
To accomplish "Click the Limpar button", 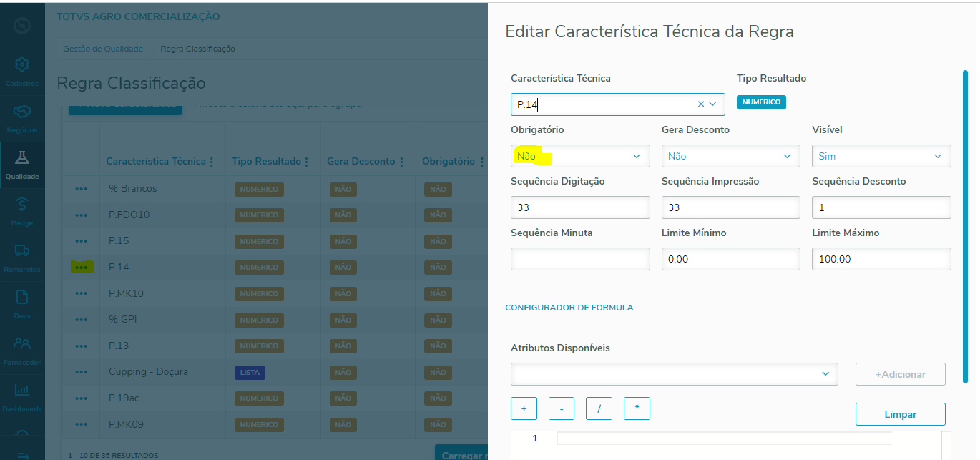I will (x=901, y=414).
